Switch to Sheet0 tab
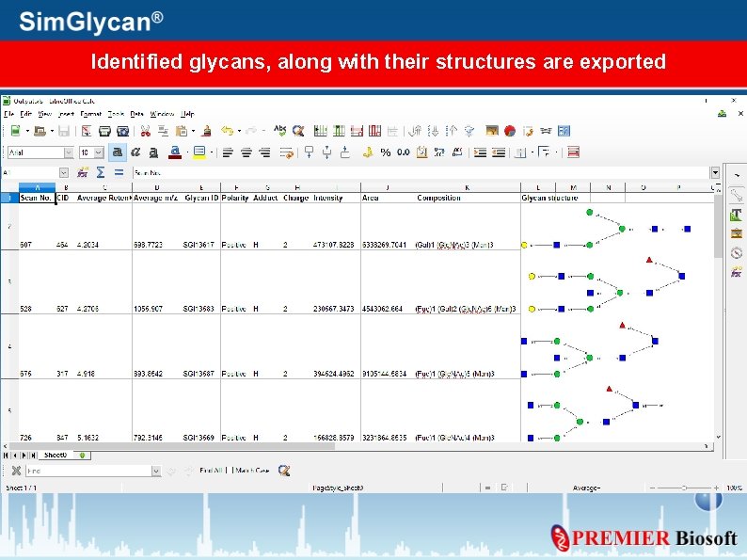 [x=56, y=456]
